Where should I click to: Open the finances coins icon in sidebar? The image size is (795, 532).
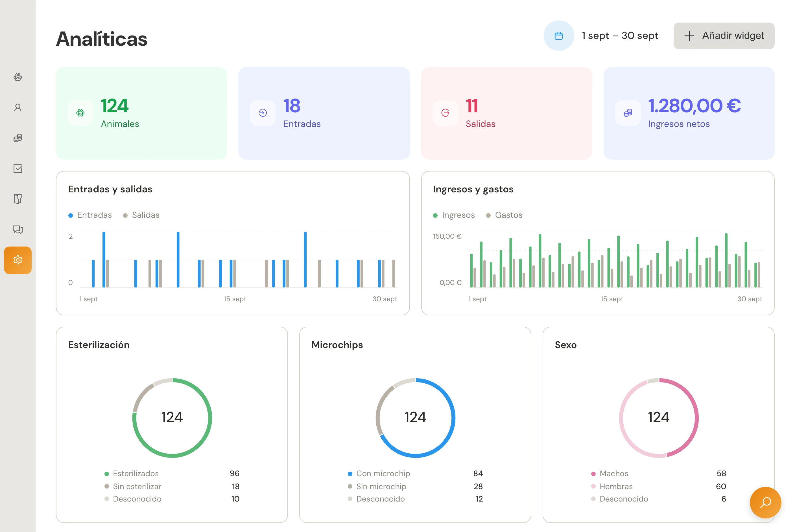point(18,138)
